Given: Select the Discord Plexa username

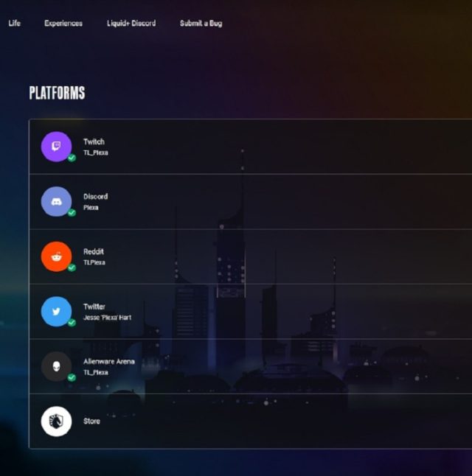Looking at the screenshot, I should click(x=91, y=208).
